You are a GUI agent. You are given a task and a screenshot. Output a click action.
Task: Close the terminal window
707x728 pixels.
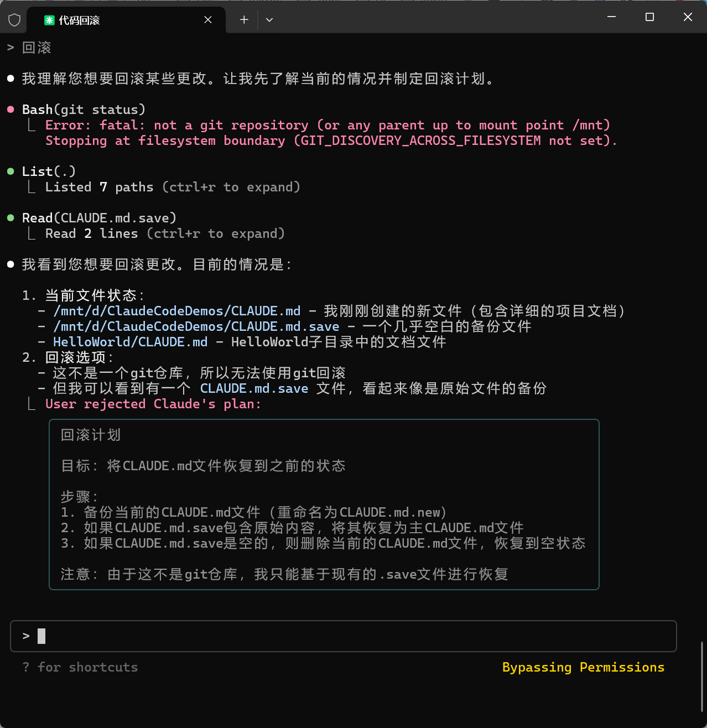688,17
